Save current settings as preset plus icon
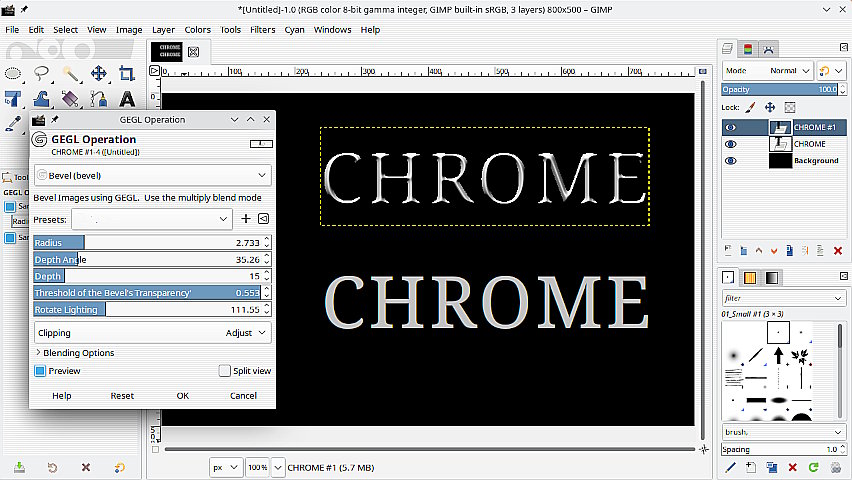852x480 pixels. click(246, 219)
